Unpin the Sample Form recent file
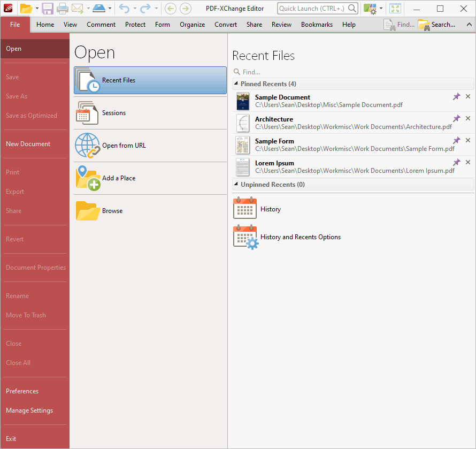Viewport: 476px width, 449px height. (456, 140)
